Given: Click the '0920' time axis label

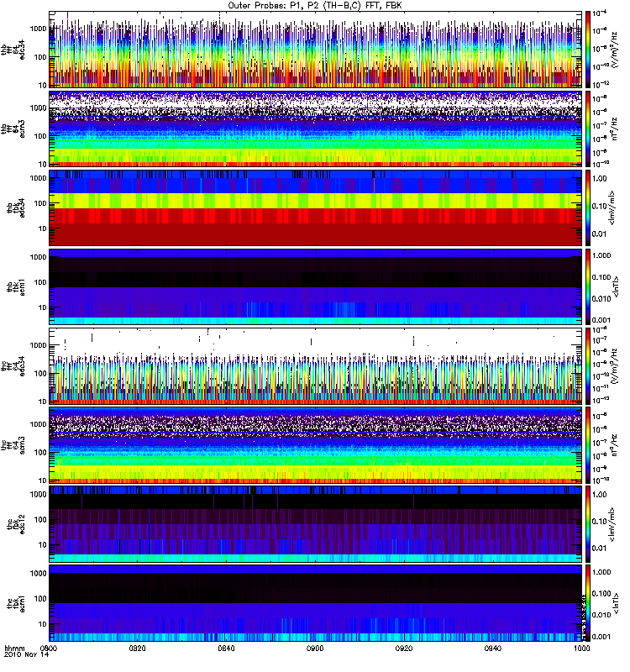Looking at the screenshot, I should click(404, 648).
